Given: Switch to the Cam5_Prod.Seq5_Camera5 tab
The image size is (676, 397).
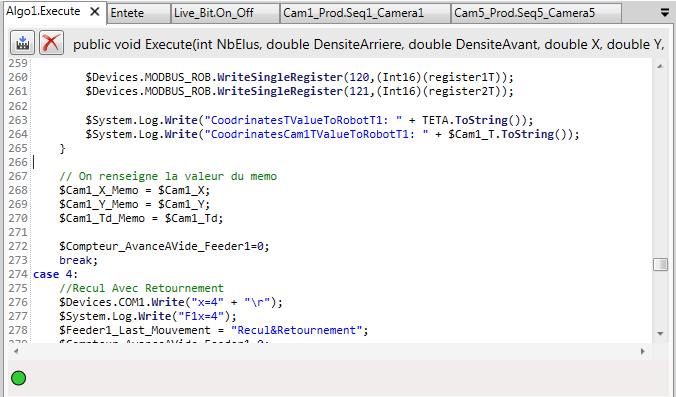Looking at the screenshot, I should tap(536, 13).
